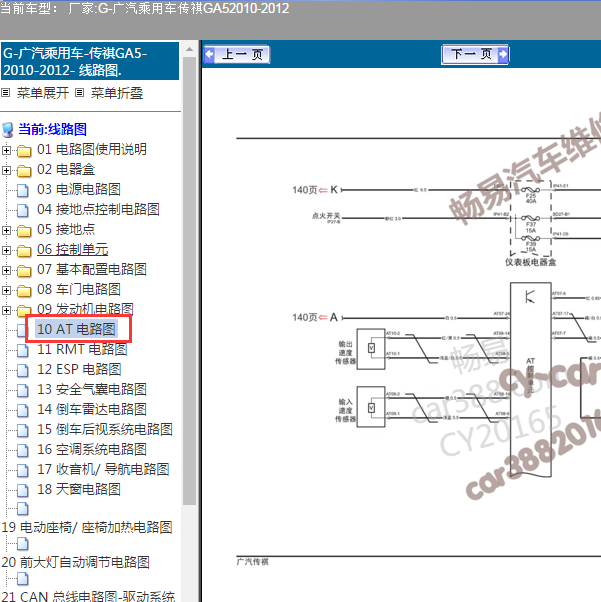
Task: Click the computer icon beside 当前:线路图
Action: coord(8,130)
